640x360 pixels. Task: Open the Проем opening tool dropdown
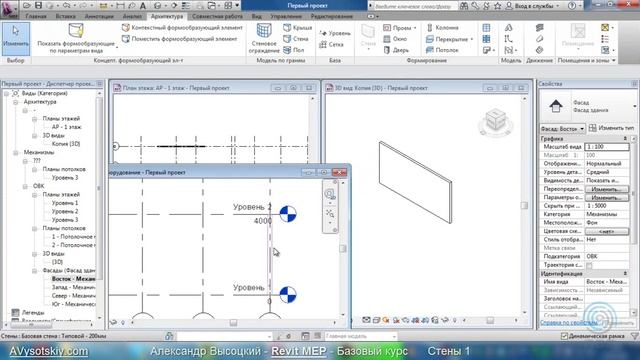pos(415,28)
